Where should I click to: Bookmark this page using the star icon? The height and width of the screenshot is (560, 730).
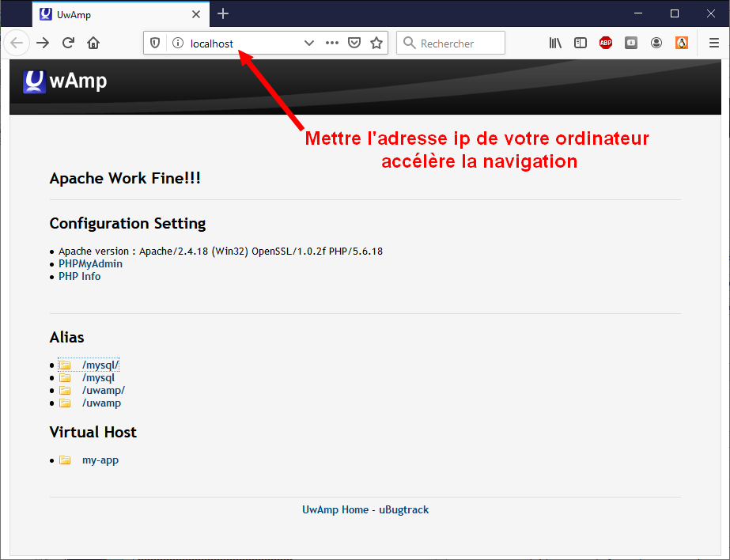click(x=376, y=43)
